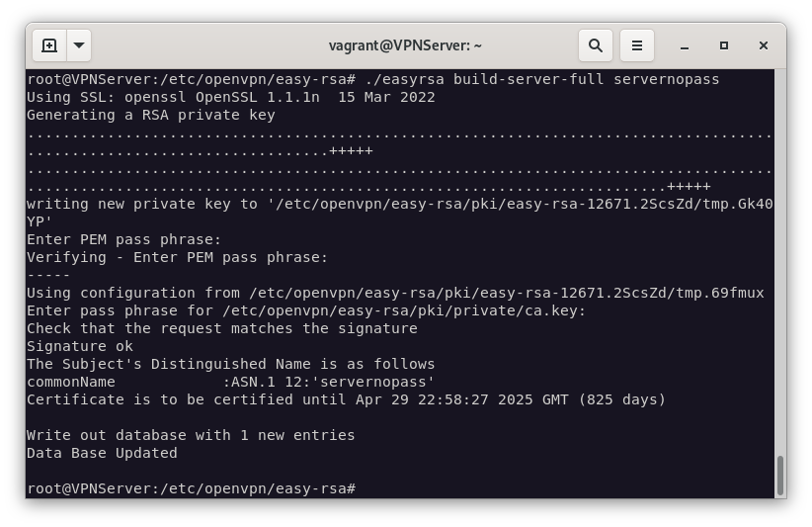812x527 pixels.
Task: Click the terminal scrollbar thumb
Action: [x=780, y=476]
